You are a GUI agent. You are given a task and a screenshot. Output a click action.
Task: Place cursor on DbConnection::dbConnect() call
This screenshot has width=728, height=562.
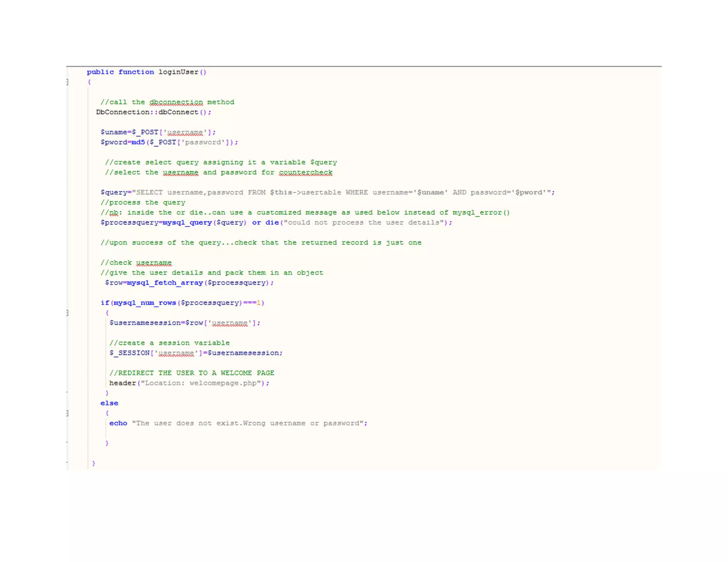click(153, 112)
